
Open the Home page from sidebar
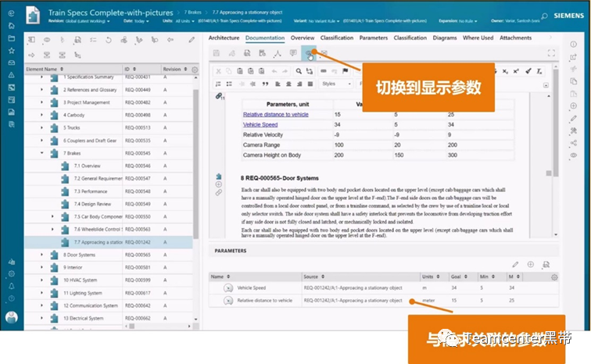click(11, 26)
